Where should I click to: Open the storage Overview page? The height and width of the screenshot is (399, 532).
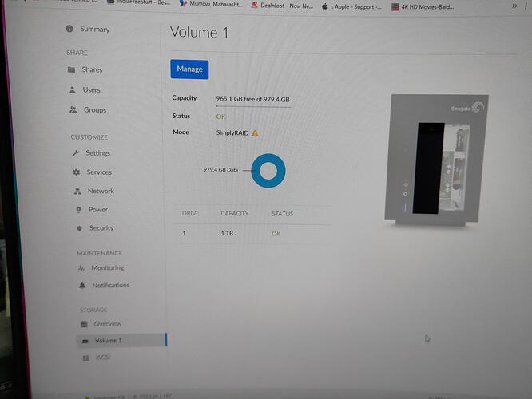pyautogui.click(x=108, y=324)
